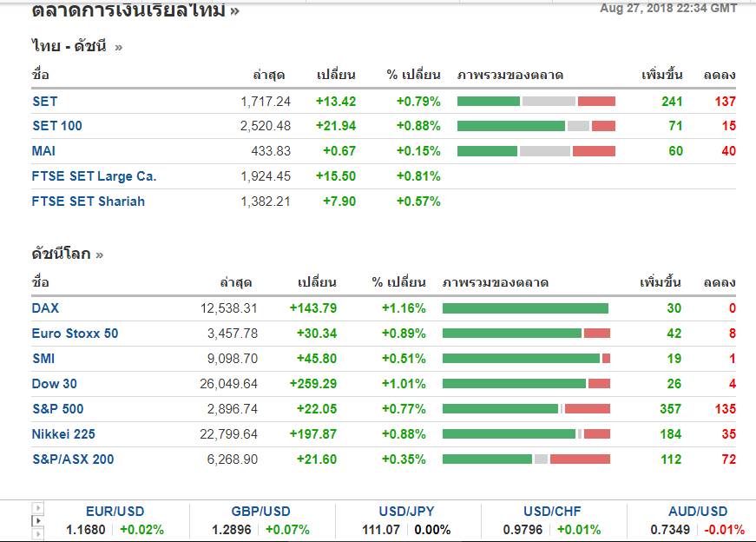Click the SET 100 percent change +0.88%
The image size is (756, 542).
click(x=418, y=126)
